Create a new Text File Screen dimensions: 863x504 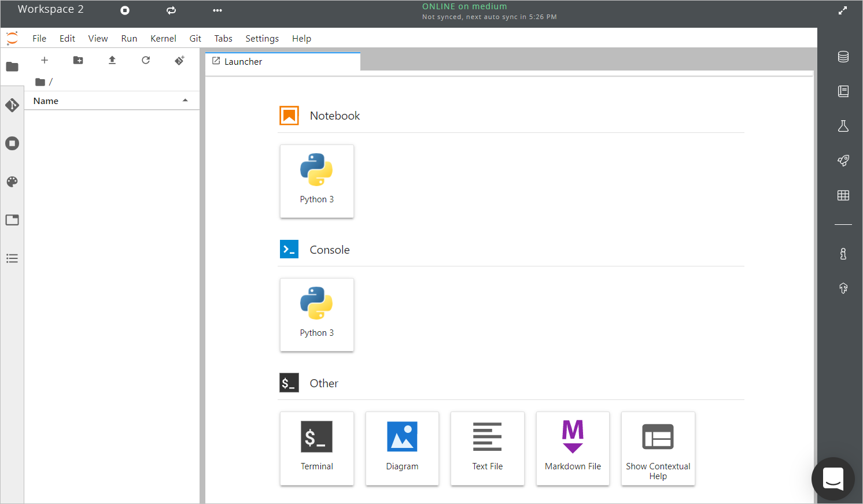coord(488,449)
